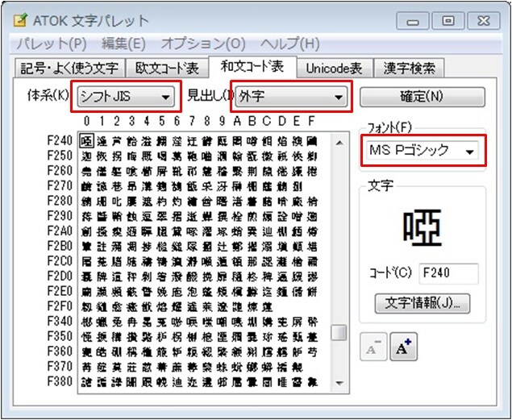Select the column F character in row F380
The width and height of the screenshot is (512, 420).
click(x=312, y=382)
